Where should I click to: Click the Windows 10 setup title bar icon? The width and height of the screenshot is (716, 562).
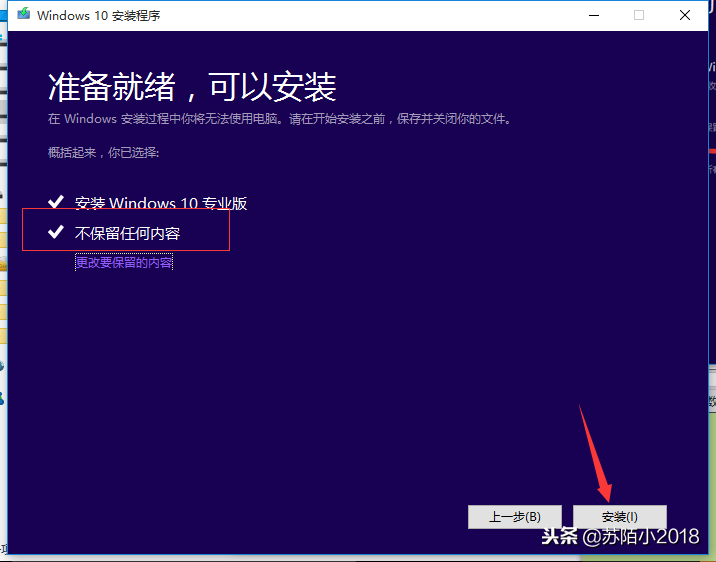(23, 14)
